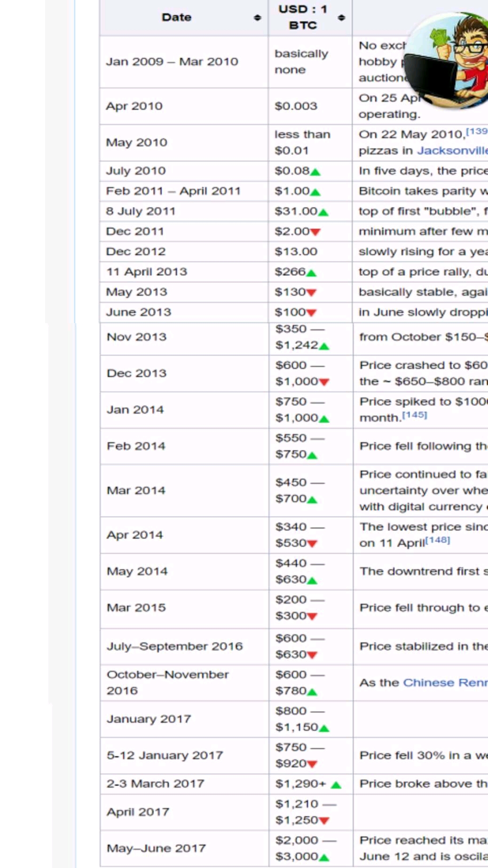Click green up arrow next to $31.00

(x=323, y=212)
